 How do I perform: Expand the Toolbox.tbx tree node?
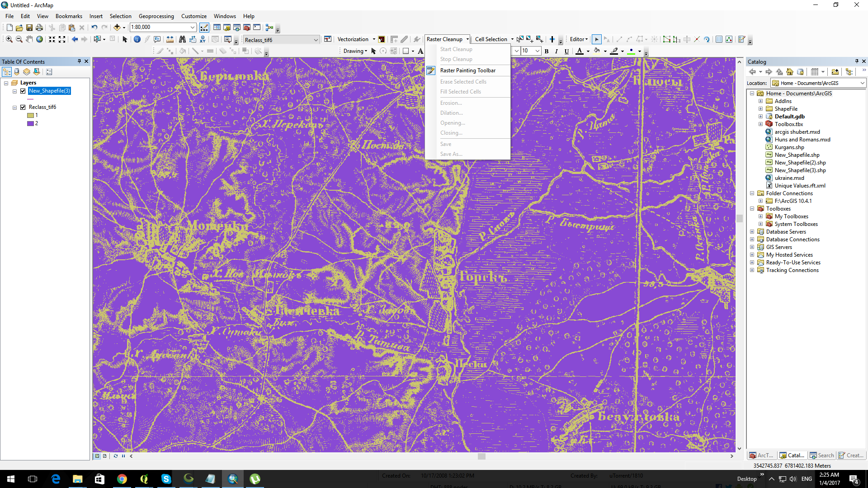760,124
